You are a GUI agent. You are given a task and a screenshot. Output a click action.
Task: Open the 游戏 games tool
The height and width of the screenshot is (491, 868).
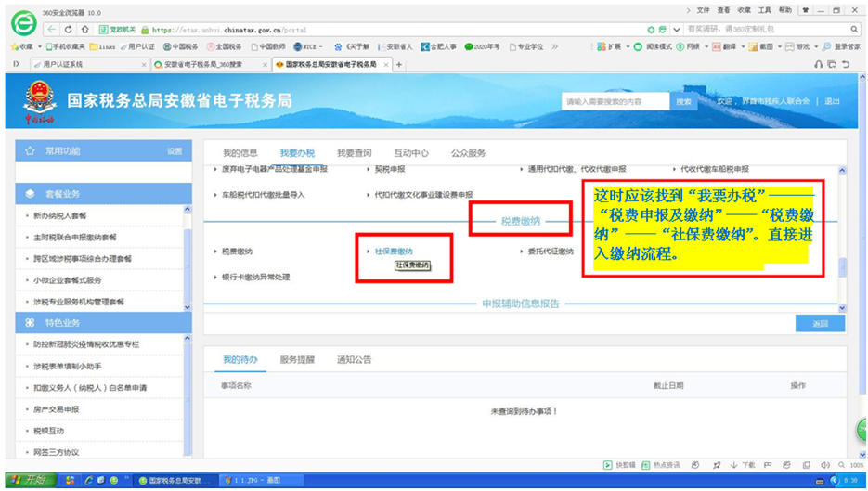click(x=797, y=47)
